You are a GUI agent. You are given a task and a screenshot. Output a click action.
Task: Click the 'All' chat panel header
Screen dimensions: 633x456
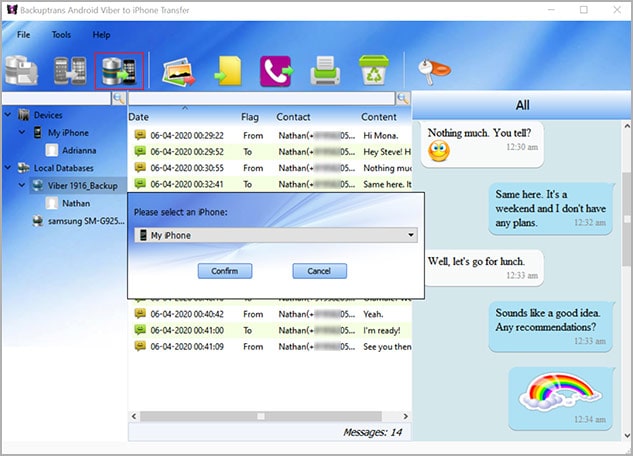click(x=522, y=105)
